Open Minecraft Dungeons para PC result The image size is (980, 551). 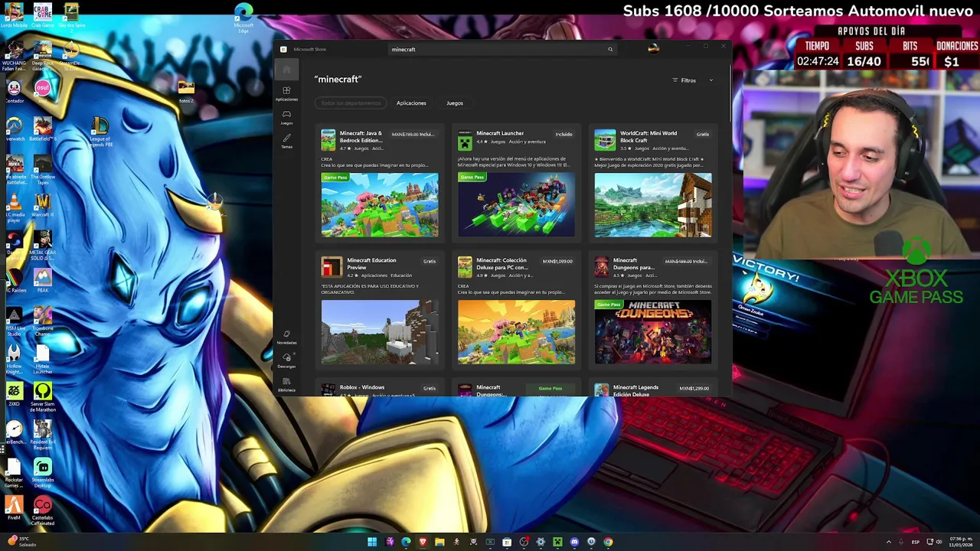click(x=652, y=310)
